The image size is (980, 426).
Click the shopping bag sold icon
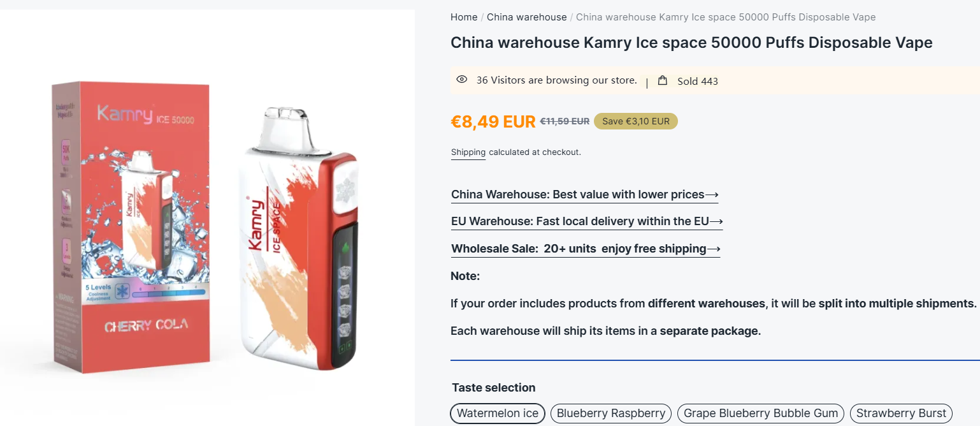(663, 80)
